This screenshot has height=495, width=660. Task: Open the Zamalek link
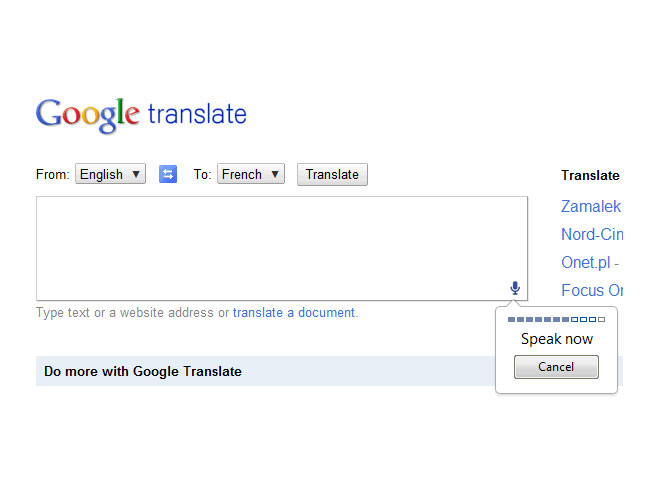(591, 207)
